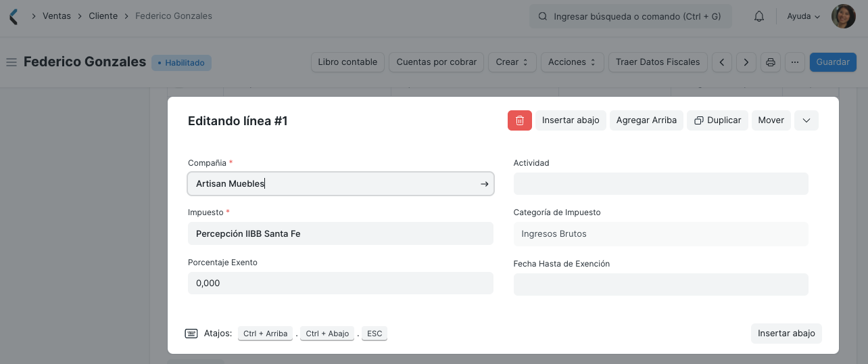
Task: Click the Editando línea #1 title
Action: click(238, 121)
